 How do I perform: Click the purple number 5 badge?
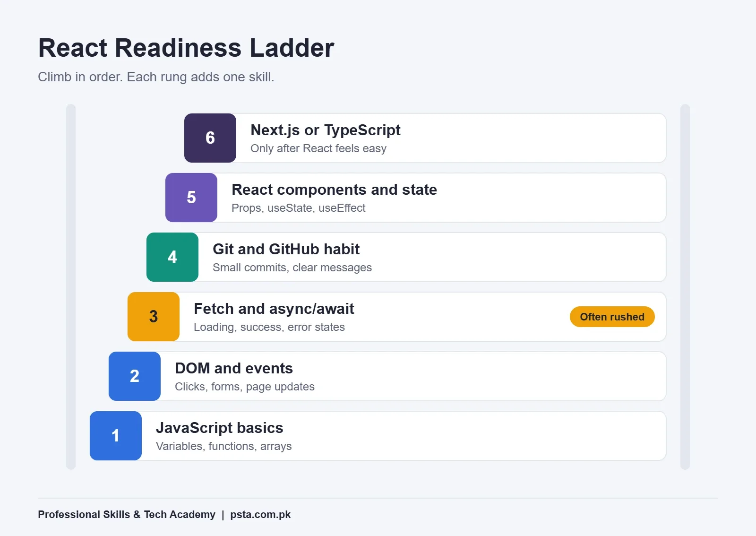tap(191, 198)
